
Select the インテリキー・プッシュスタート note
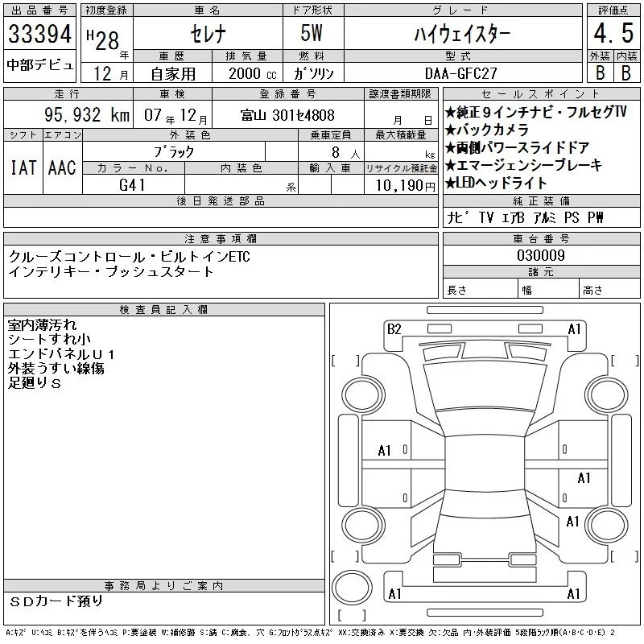pos(111,271)
